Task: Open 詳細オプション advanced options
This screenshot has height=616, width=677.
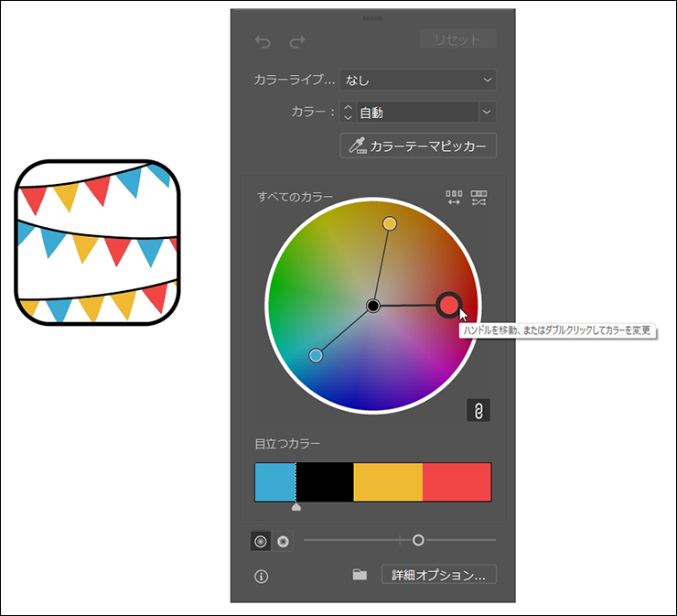Action: pyautogui.click(x=438, y=575)
